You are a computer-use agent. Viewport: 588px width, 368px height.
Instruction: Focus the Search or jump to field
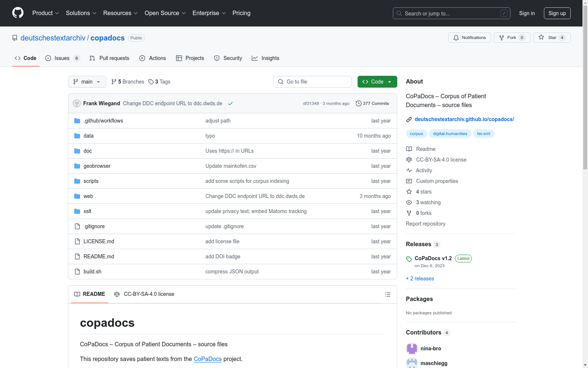coord(452,13)
